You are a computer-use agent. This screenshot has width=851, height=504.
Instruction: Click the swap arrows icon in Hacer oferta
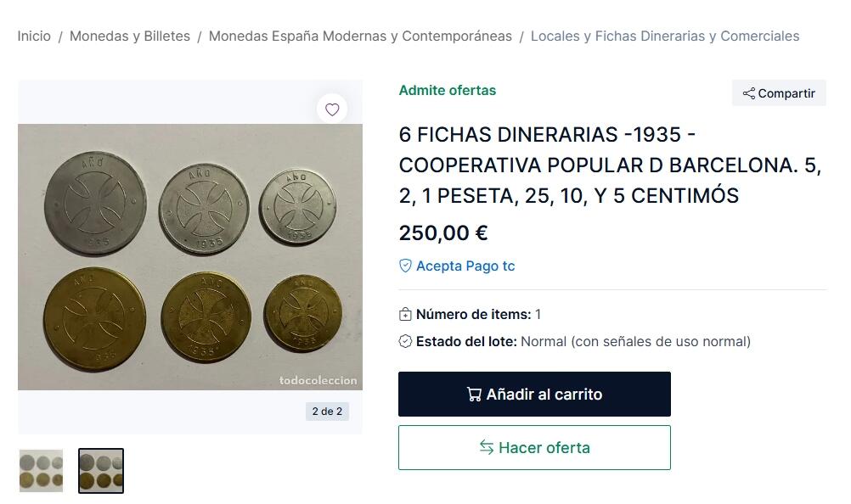(x=487, y=447)
